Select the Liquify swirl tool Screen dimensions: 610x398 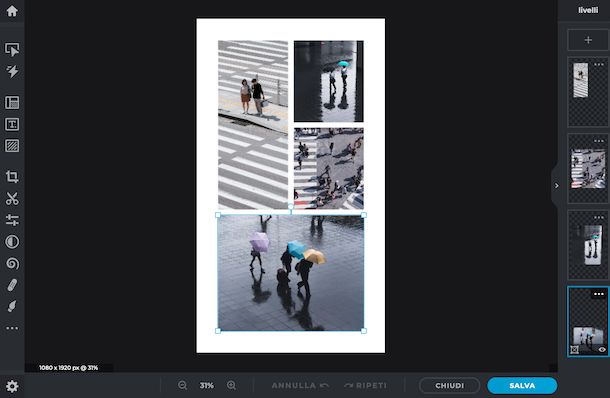[x=12, y=263]
